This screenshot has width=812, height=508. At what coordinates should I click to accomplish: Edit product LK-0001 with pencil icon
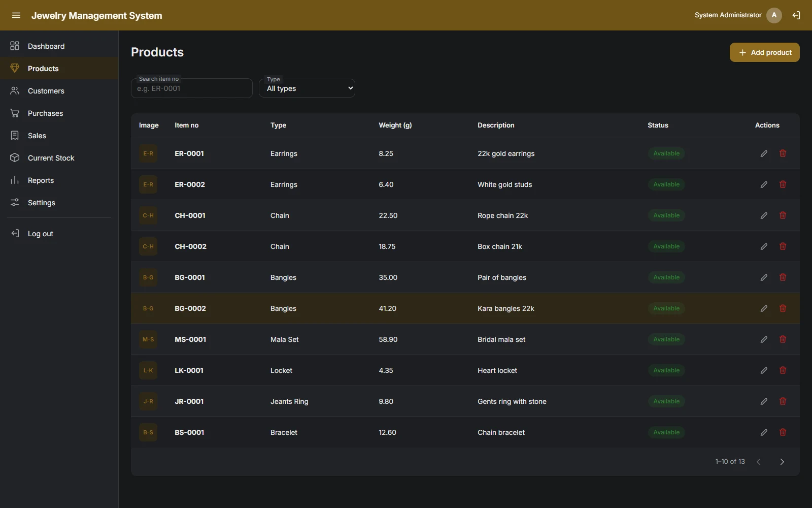[764, 370]
